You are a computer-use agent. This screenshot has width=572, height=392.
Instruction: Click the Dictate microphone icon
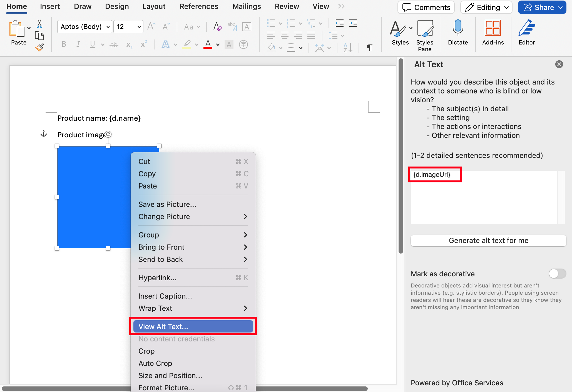click(x=457, y=28)
